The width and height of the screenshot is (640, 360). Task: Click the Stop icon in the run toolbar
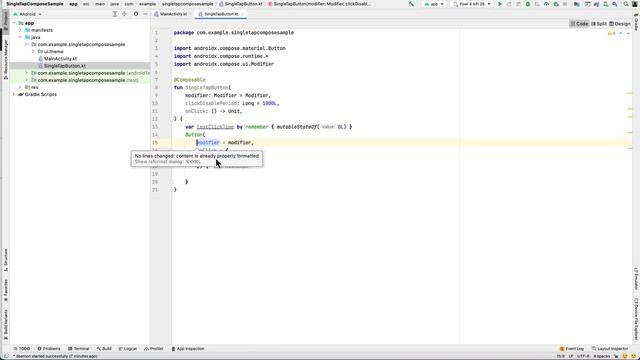tap(565, 4)
